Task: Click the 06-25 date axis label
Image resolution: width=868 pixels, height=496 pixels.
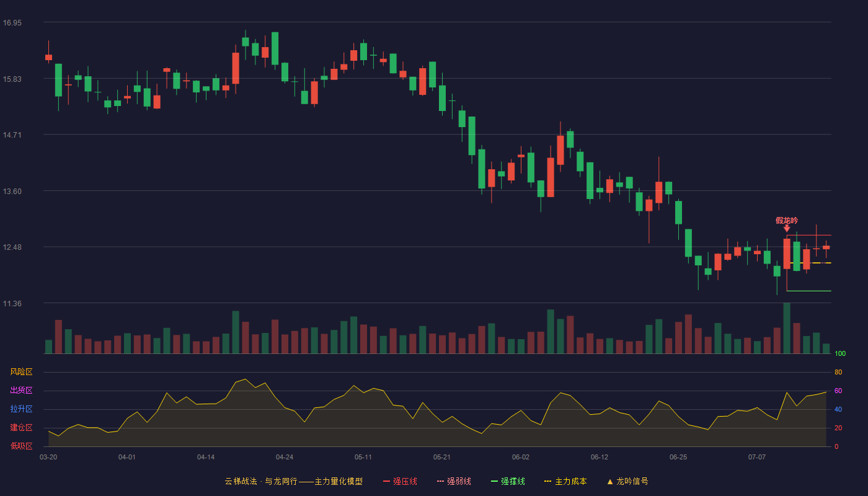Action: [x=678, y=457]
